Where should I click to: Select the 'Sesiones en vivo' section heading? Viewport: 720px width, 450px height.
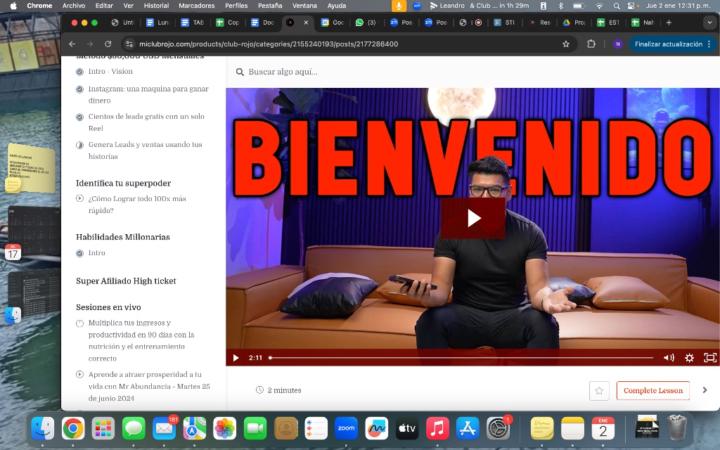[x=108, y=307]
